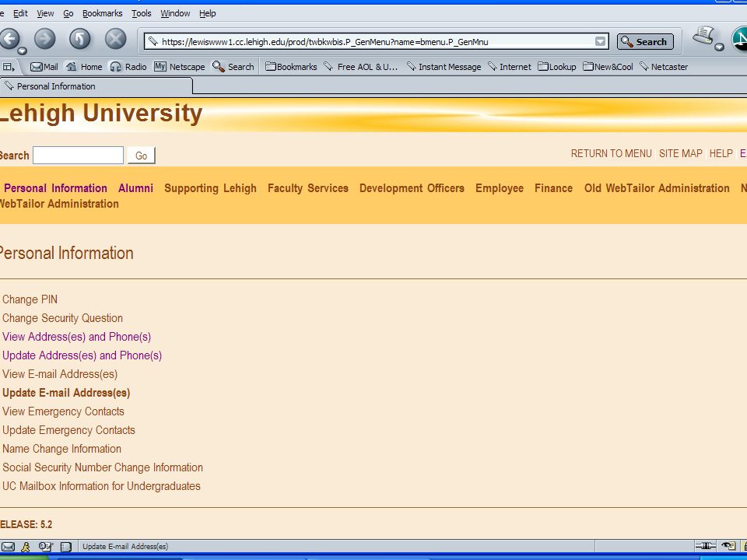Open the Edit menu
747x560 pixels.
click(20, 13)
